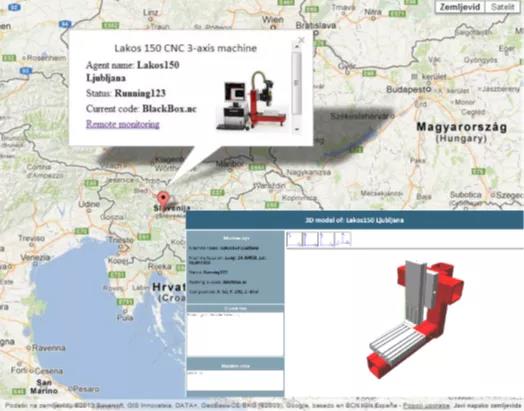Open the Remote monitoring link
This screenshot has width=524, height=411.
tap(123, 124)
